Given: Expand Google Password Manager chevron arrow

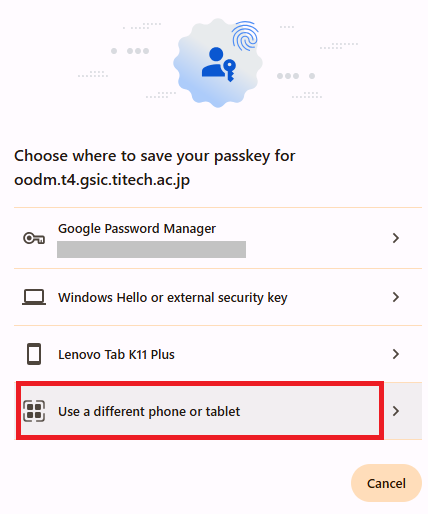Looking at the screenshot, I should point(396,238).
